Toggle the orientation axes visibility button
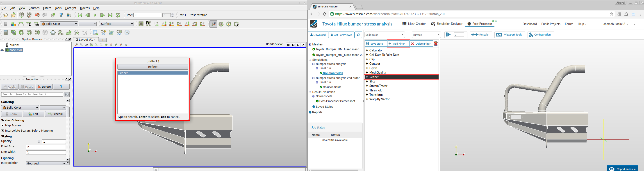Screen dimensions: 644x171 [x=213, y=24]
